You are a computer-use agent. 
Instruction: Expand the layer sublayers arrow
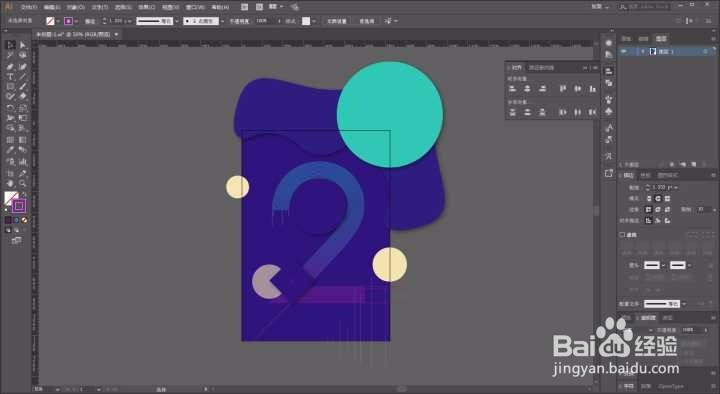click(643, 51)
